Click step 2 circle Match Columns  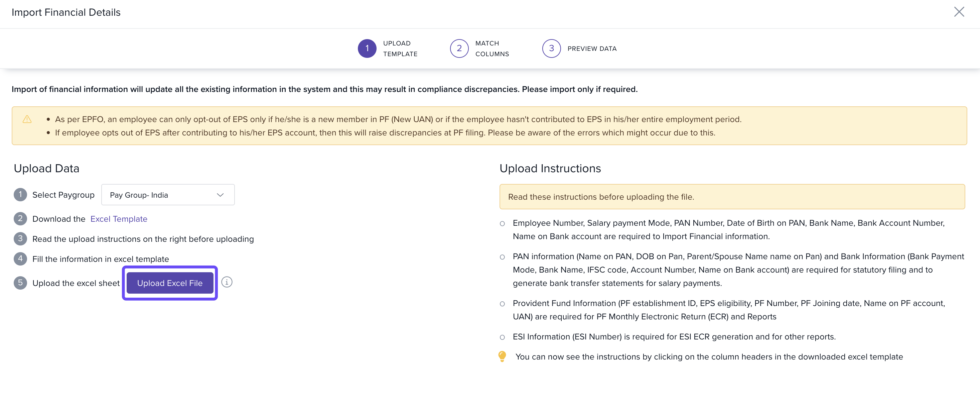(459, 48)
